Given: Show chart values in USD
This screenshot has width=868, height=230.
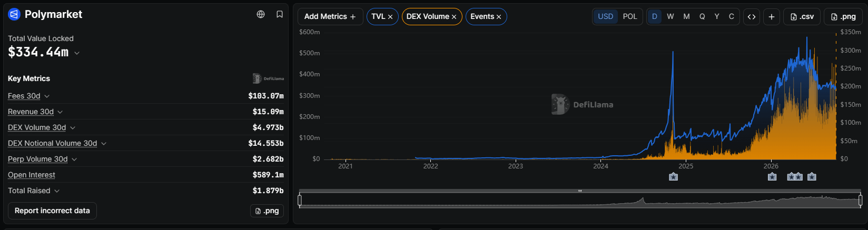Looking at the screenshot, I should (x=606, y=17).
